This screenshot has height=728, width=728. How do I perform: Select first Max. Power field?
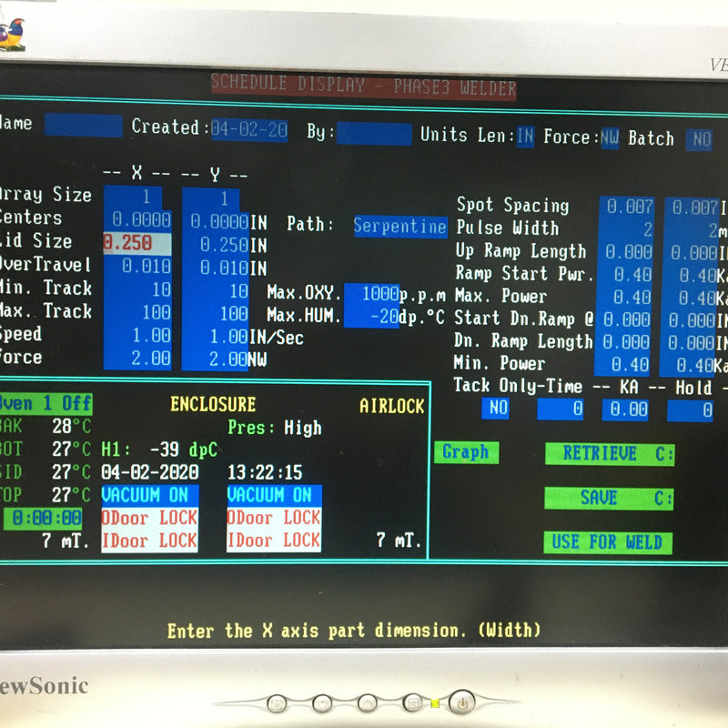[624, 298]
